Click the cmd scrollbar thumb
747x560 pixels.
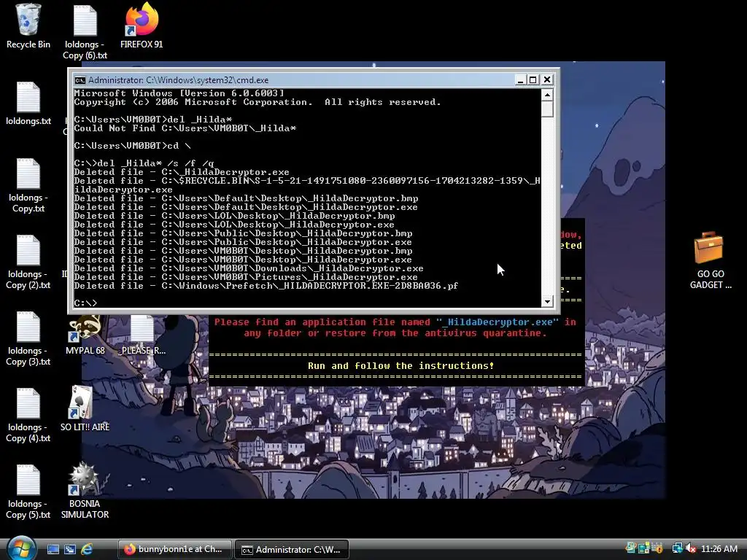click(x=547, y=109)
